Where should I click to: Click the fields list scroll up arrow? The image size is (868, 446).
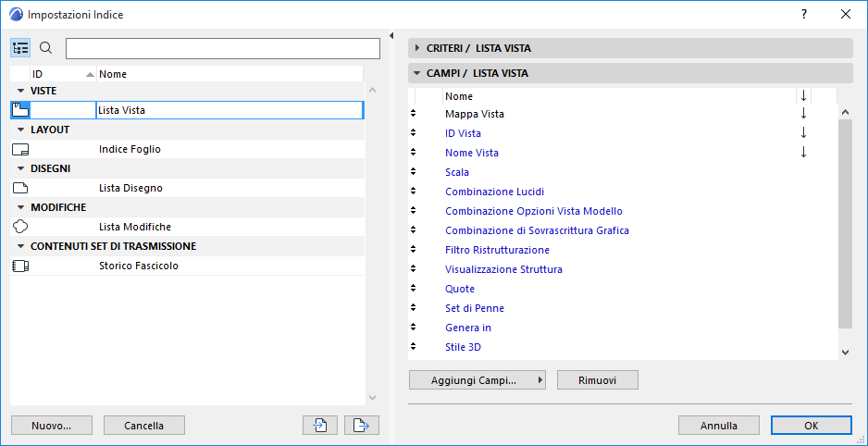click(x=845, y=112)
